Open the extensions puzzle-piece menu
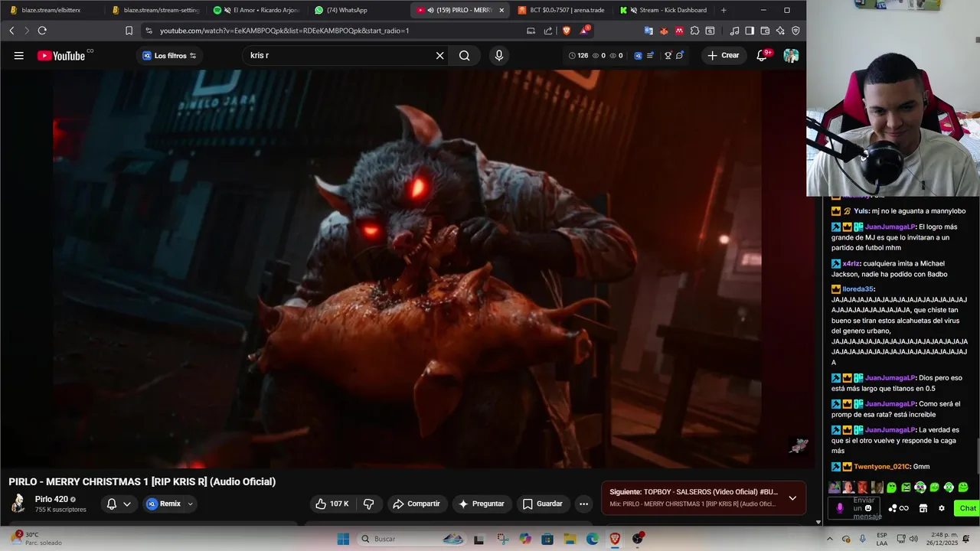This screenshot has height=551, width=980. click(694, 31)
